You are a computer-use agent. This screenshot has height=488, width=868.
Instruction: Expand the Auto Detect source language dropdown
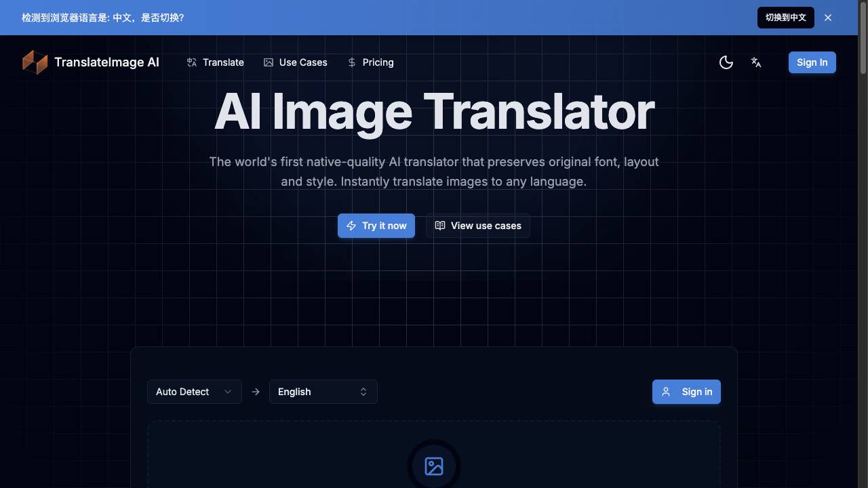point(195,392)
